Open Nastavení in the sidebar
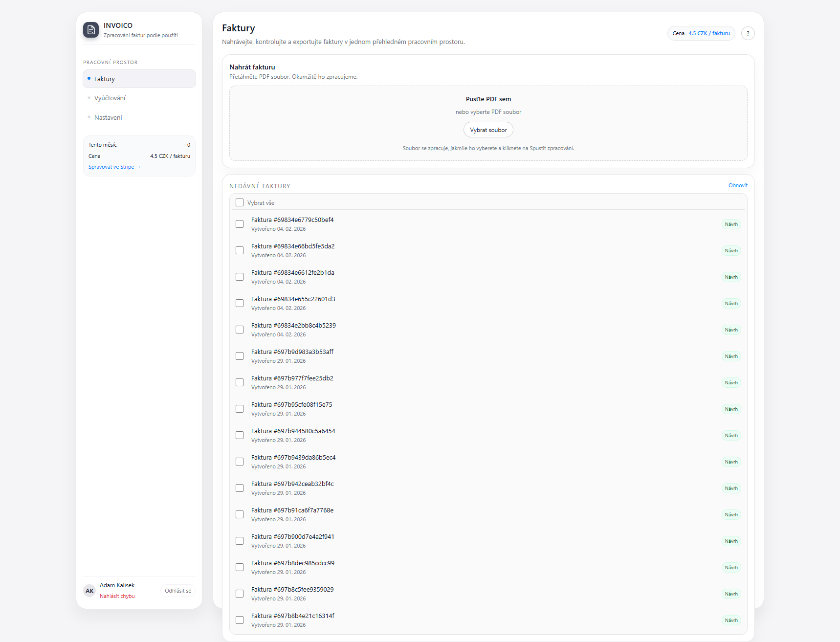 [x=109, y=118]
